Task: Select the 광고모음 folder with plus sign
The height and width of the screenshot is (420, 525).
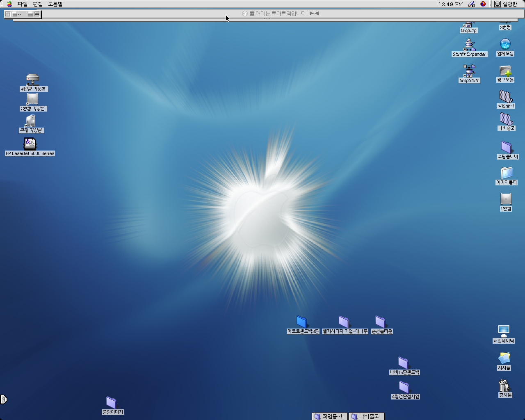Action: (505, 71)
